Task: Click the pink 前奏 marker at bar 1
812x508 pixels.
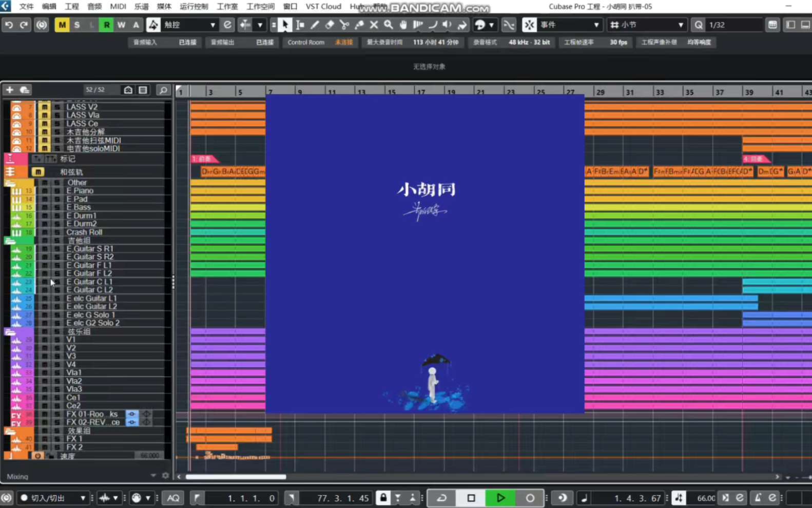Action: [x=204, y=159]
